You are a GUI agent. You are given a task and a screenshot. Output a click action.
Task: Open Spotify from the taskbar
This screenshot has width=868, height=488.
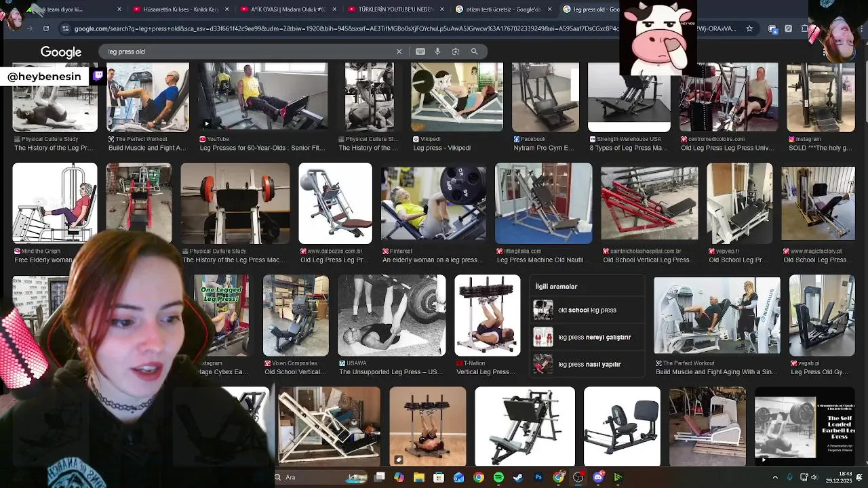[498, 477]
